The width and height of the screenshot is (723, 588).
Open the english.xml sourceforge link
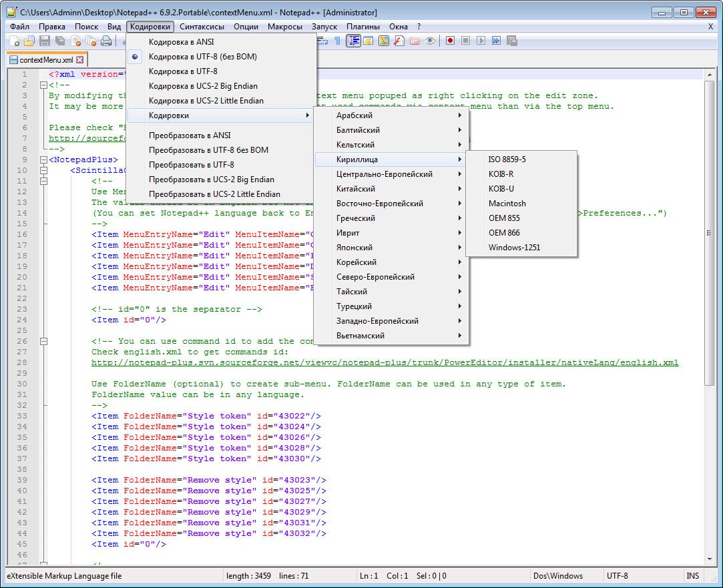[385, 362]
